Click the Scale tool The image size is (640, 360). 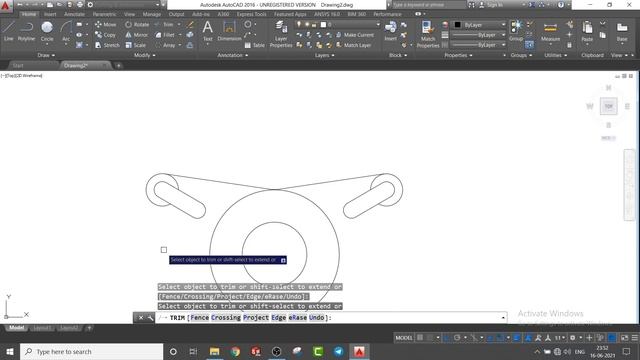(136, 45)
